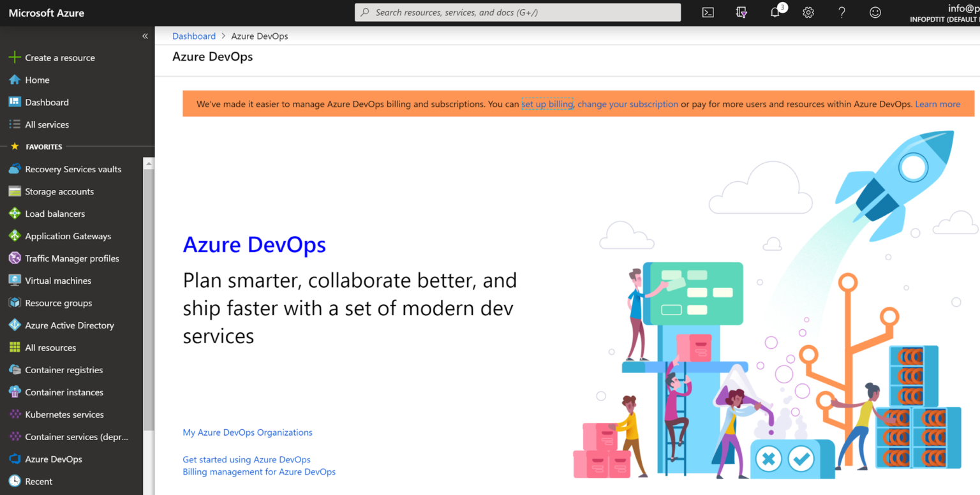
Task: Open Storage accounts from favorites
Action: (x=59, y=191)
